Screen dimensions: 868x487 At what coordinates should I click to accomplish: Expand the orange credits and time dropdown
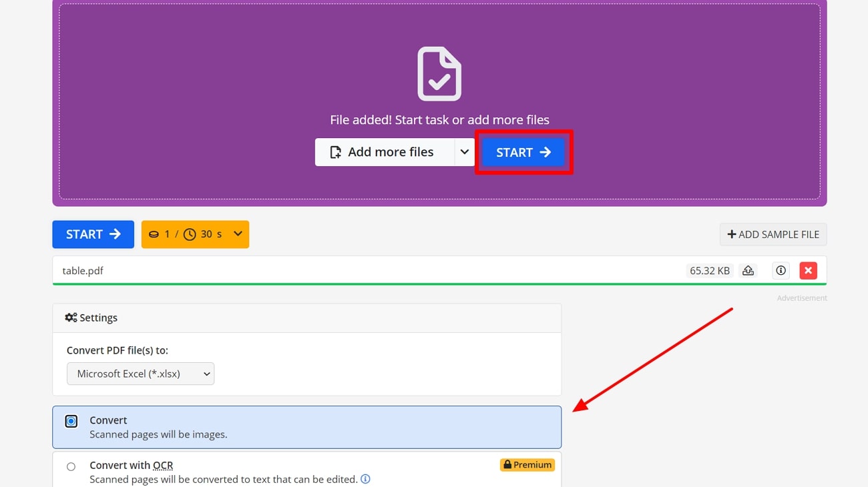point(195,234)
